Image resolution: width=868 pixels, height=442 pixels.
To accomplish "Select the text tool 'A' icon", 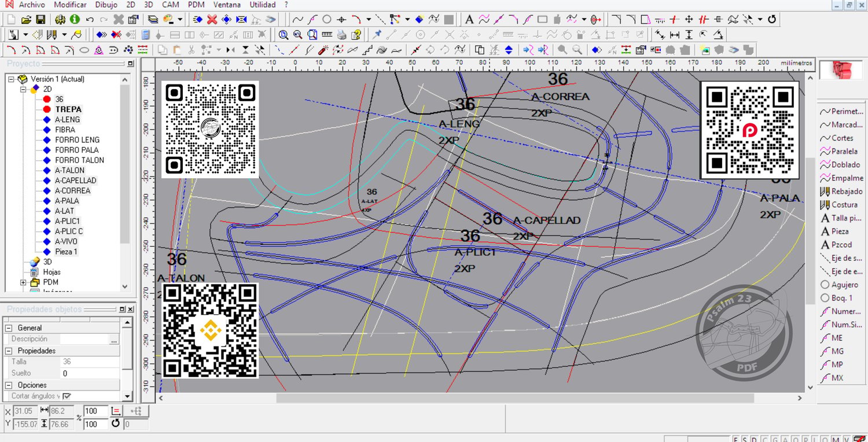I will pos(469,19).
